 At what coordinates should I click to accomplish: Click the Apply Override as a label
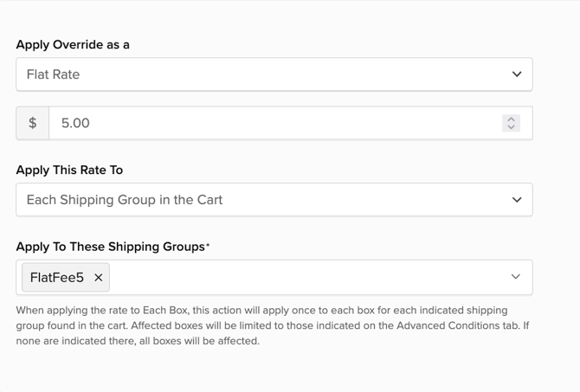[x=73, y=45]
